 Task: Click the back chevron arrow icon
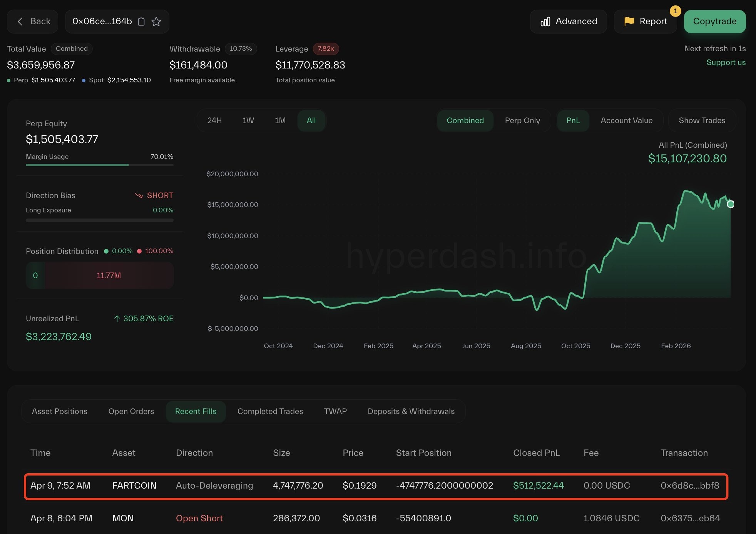(20, 22)
